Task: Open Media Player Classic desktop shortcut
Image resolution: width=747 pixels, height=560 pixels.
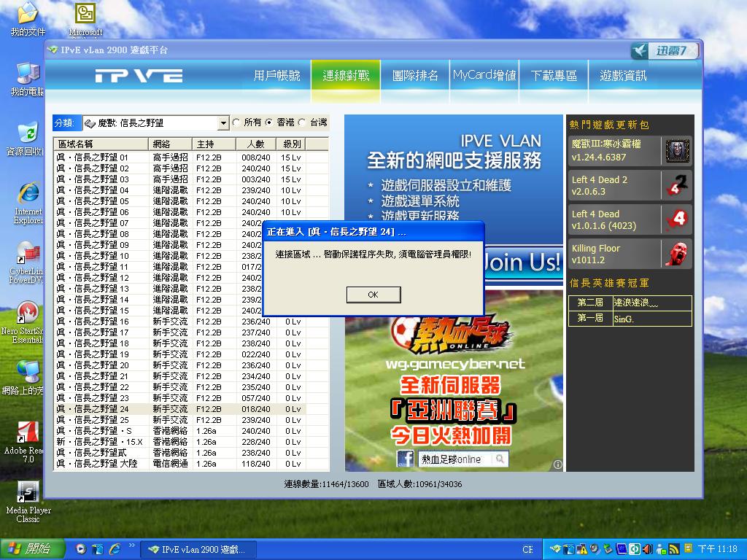Action: click(28, 493)
